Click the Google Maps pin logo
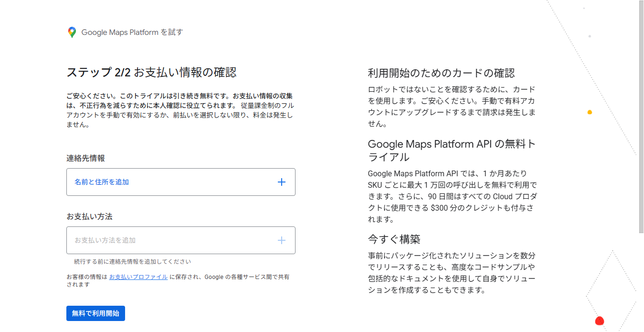The height and width of the screenshot is (332, 644). click(72, 32)
